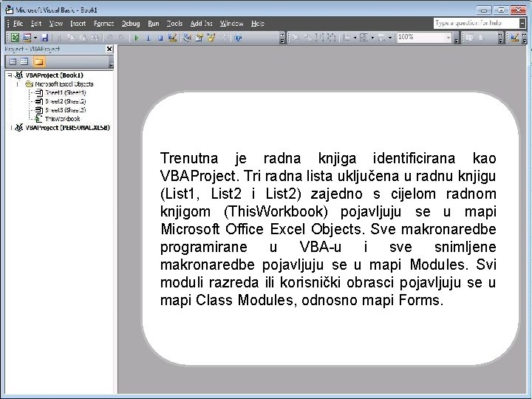Image resolution: width=532 pixels, height=399 pixels.
Task: Click the Copy toolbar icon
Action: point(71,38)
